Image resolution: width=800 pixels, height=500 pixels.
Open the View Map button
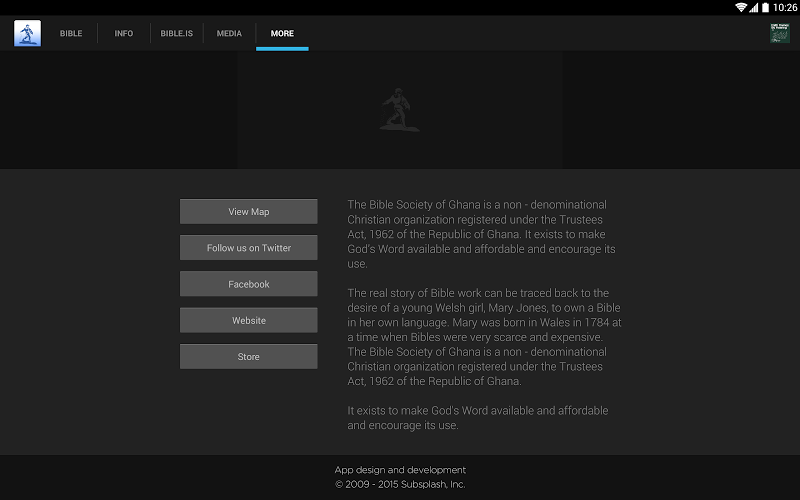click(x=248, y=211)
